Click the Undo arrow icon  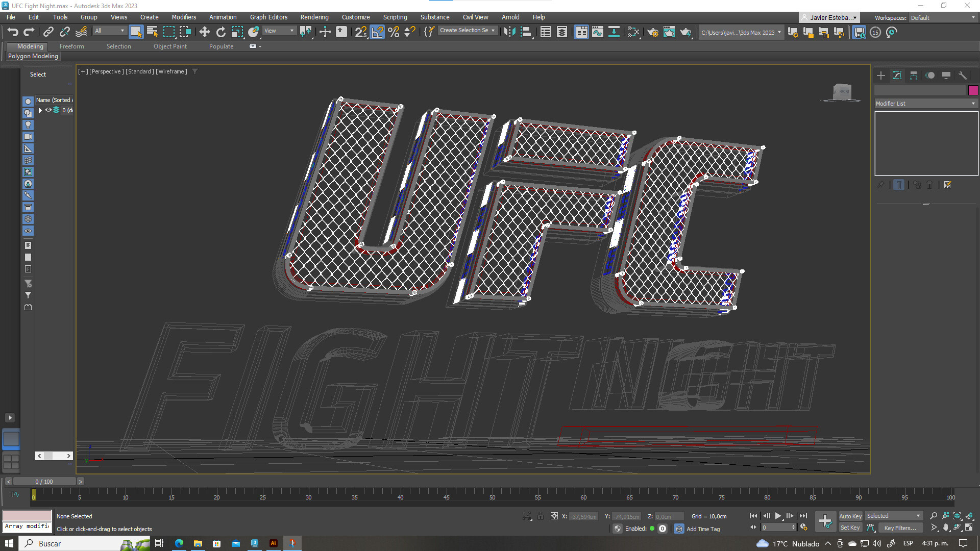click(13, 32)
